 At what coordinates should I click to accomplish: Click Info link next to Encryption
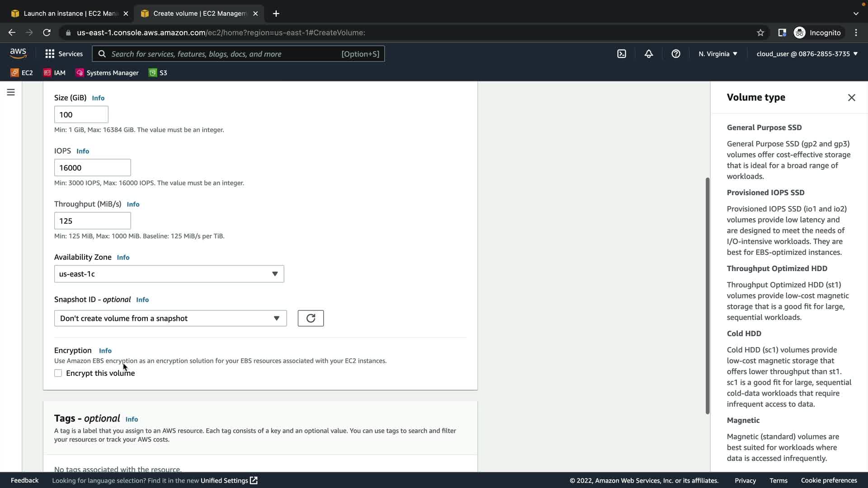105,351
